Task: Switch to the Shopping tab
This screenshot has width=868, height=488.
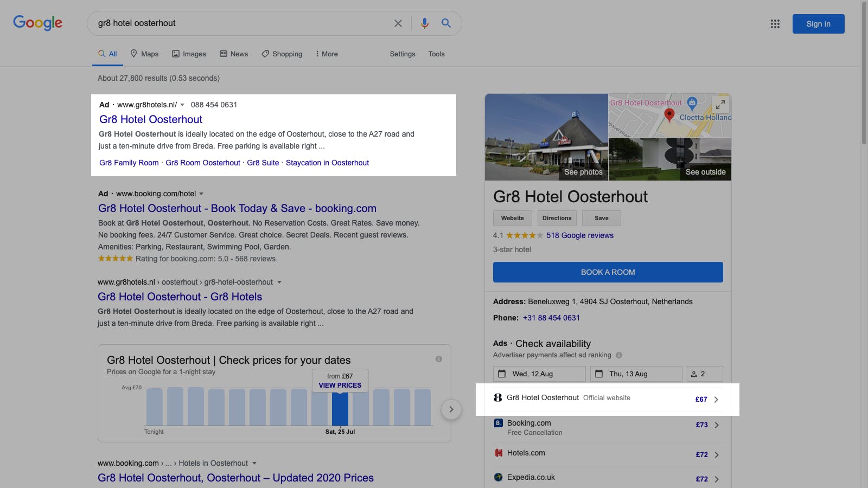Action: click(282, 54)
